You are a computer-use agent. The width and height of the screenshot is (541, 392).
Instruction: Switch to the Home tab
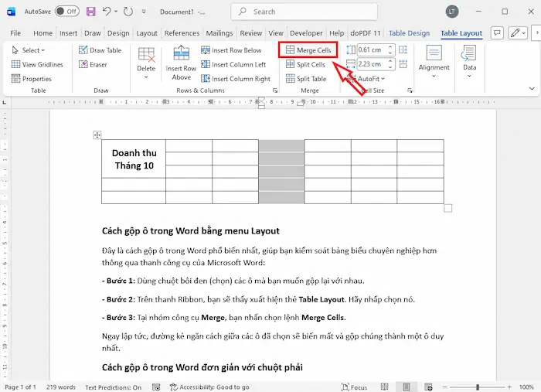(43, 33)
